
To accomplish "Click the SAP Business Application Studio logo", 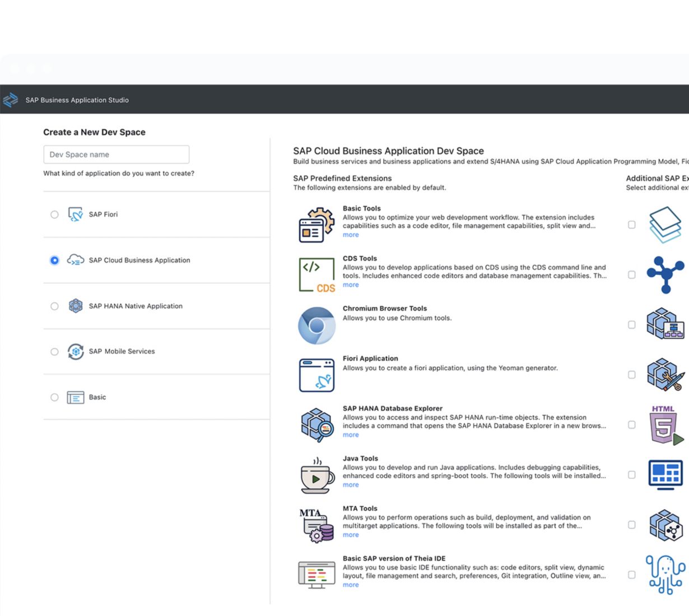I will coord(11,100).
